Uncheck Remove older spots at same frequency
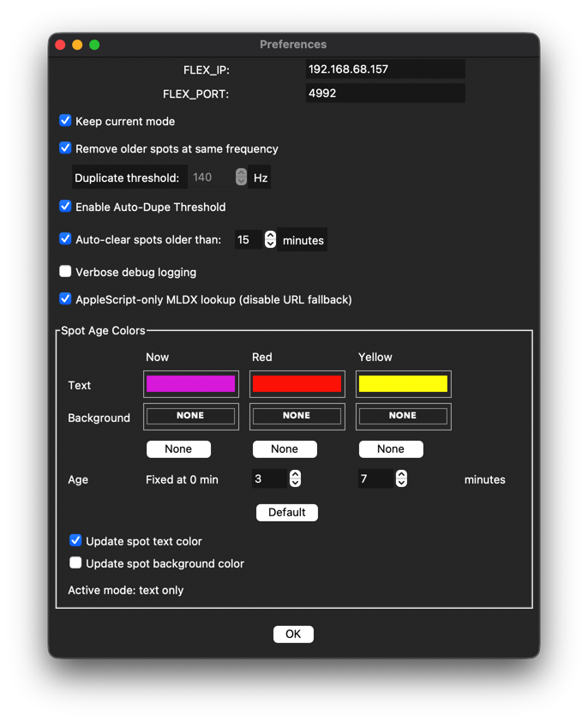Image resolution: width=588 pixels, height=722 pixels. coord(65,148)
